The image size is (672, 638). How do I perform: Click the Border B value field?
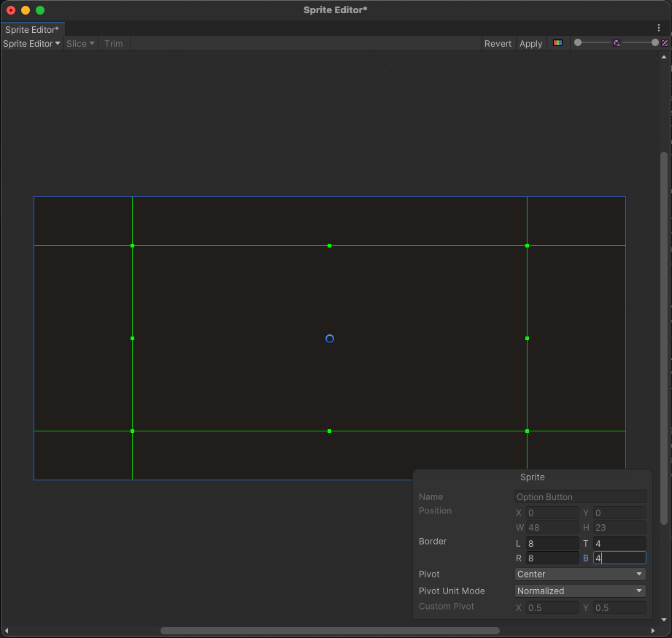click(619, 558)
